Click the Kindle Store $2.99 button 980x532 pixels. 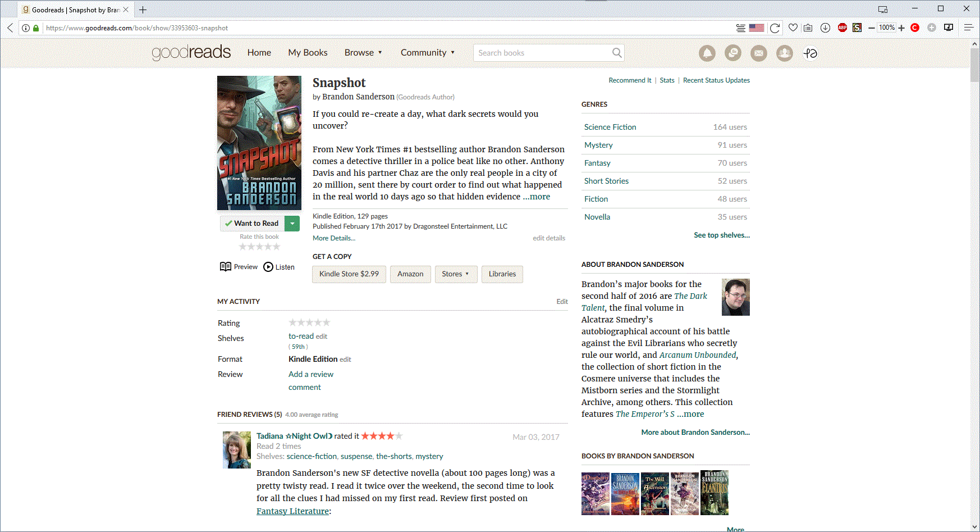pyautogui.click(x=349, y=274)
